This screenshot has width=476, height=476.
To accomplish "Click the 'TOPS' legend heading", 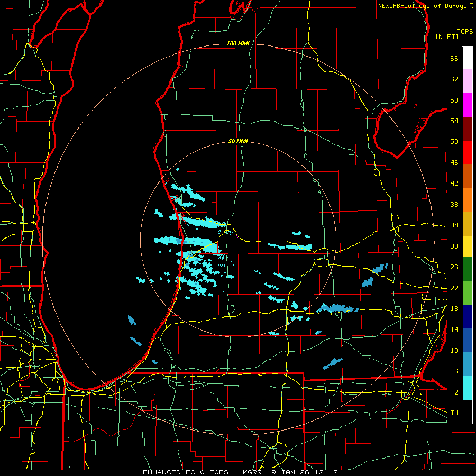I will coord(465,32).
